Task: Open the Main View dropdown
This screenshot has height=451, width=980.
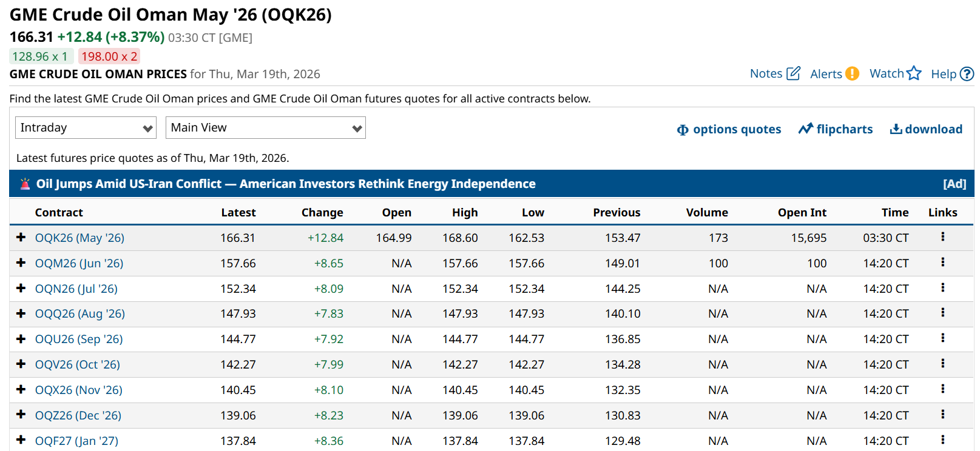Action: 265,128
